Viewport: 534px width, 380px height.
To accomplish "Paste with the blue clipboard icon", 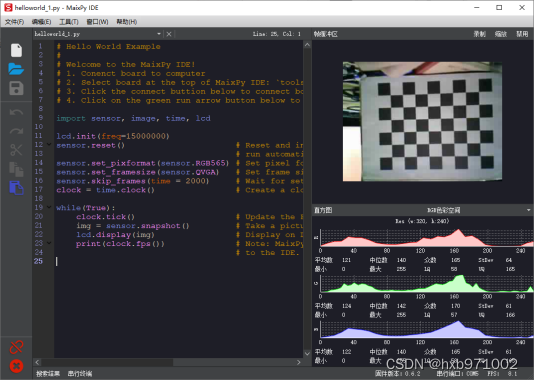I will (x=16, y=188).
